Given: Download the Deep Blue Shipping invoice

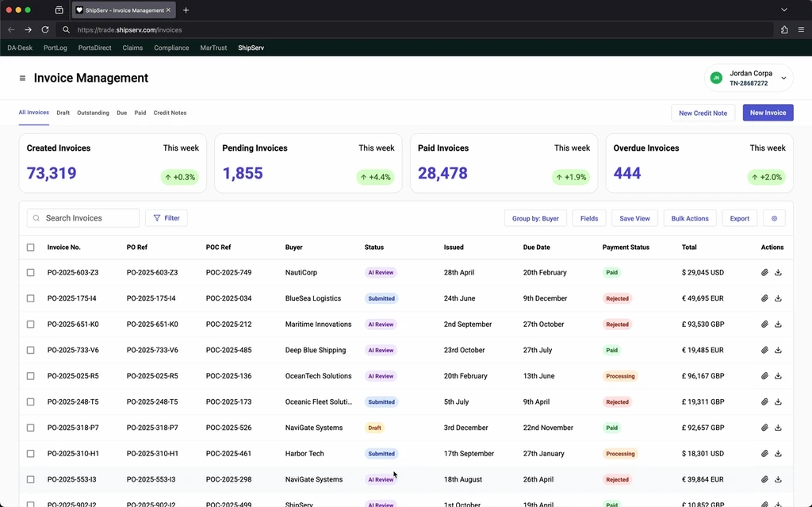Looking at the screenshot, I should click(778, 350).
